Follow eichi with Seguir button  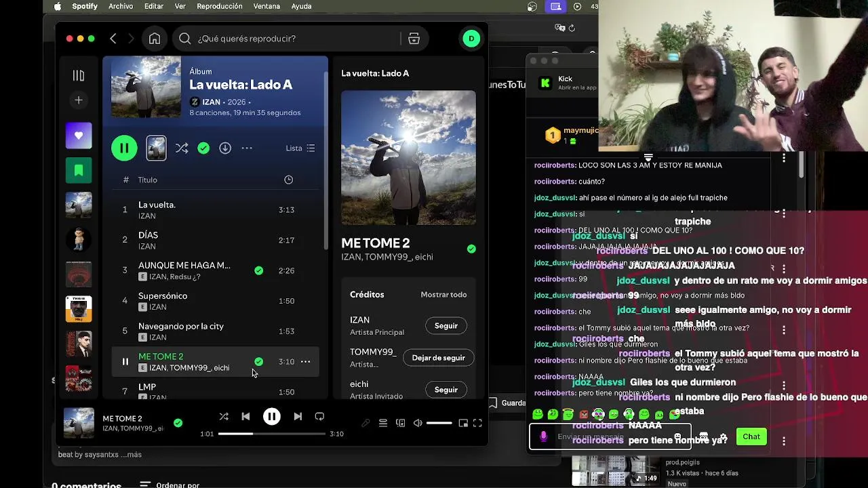tap(446, 390)
